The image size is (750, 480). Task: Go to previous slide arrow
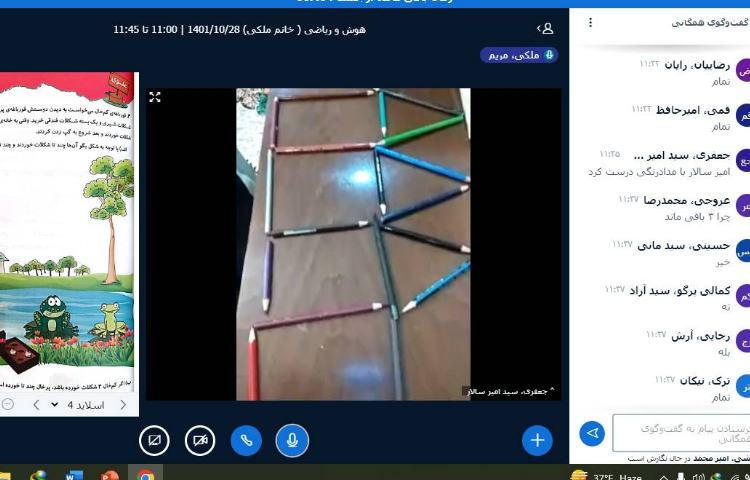coord(36,405)
